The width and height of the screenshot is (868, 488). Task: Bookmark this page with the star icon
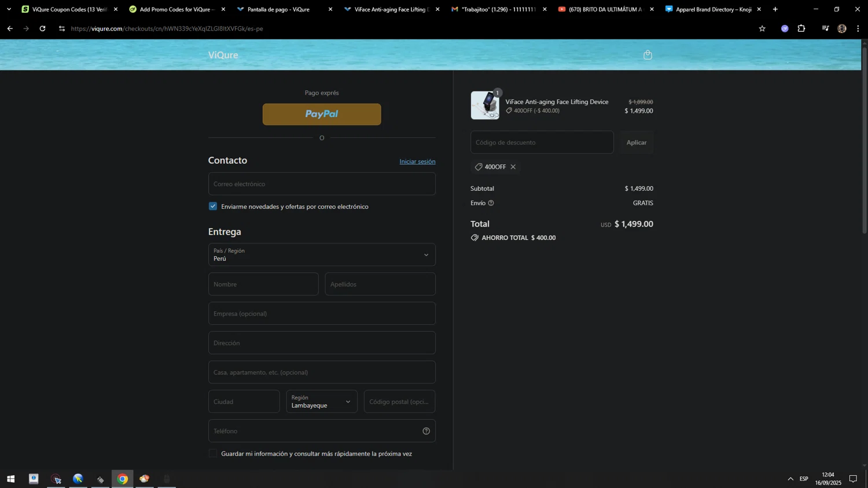pyautogui.click(x=762, y=28)
